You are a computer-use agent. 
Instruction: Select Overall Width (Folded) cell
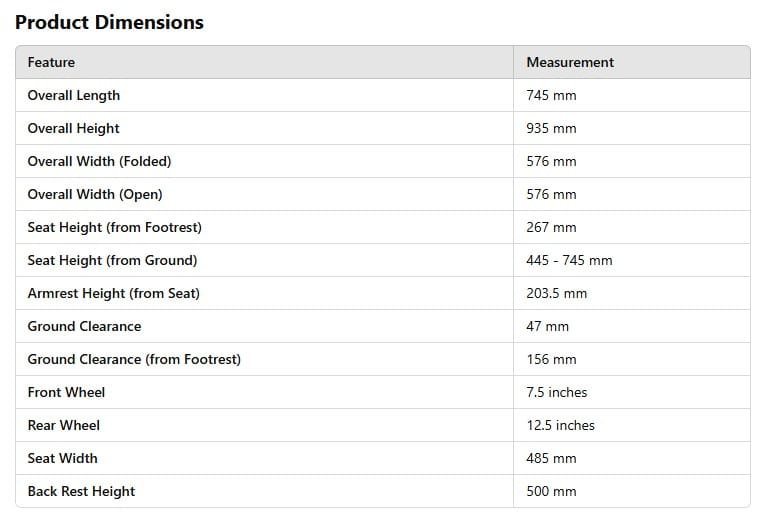click(99, 161)
